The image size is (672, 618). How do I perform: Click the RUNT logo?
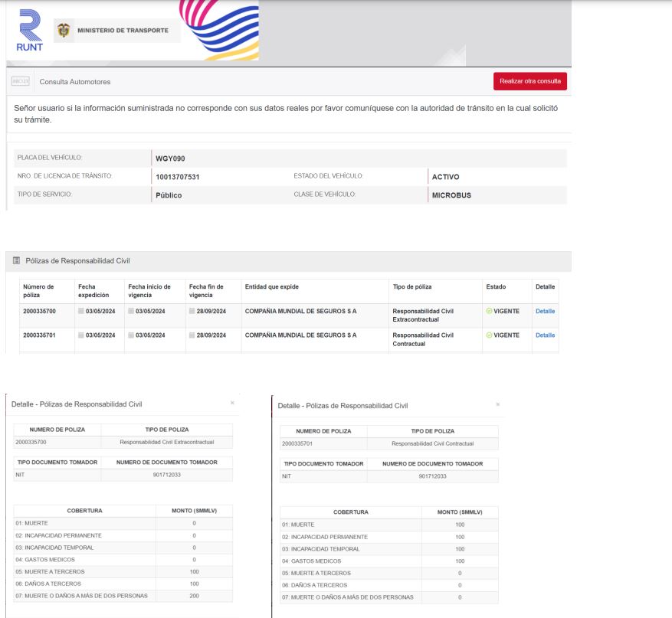click(x=30, y=34)
